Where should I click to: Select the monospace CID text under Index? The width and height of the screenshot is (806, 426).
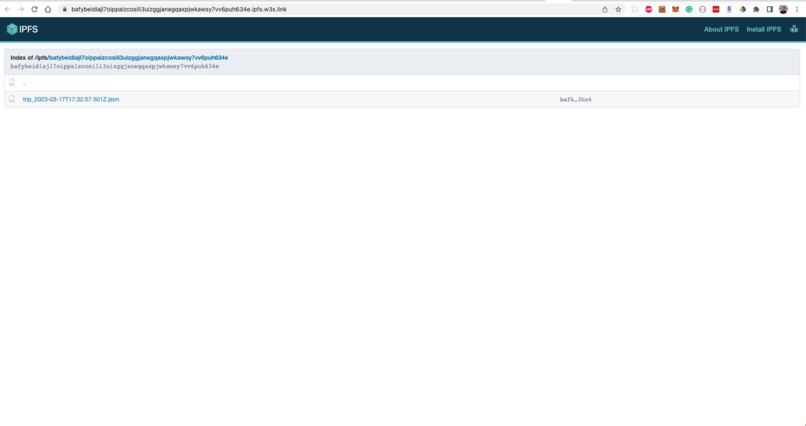point(115,66)
